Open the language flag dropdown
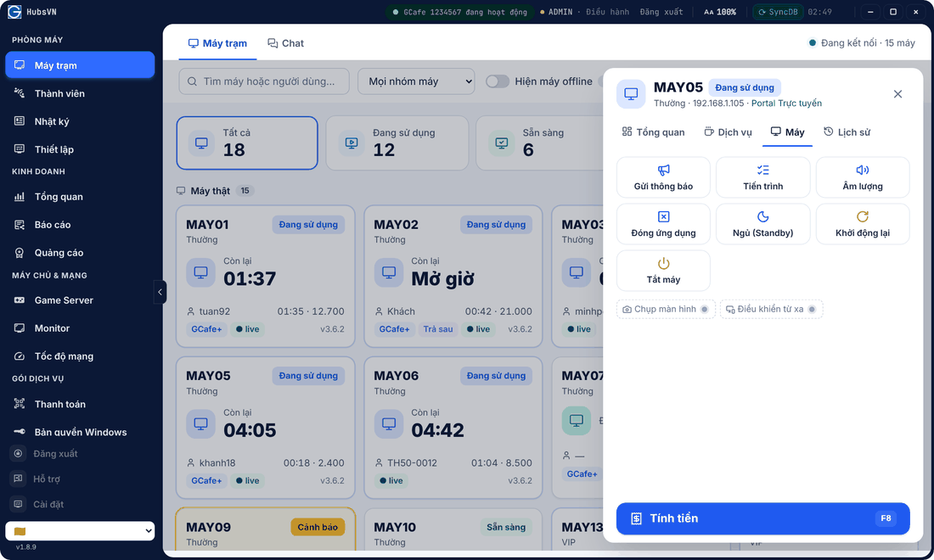This screenshot has height=560, width=934. click(x=80, y=531)
